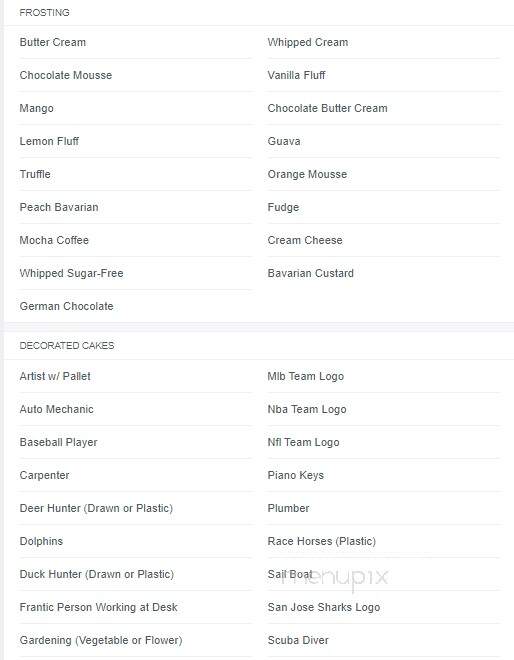514x660 pixels.
Task: Open the Orange Mousse entry
Action: (x=307, y=174)
